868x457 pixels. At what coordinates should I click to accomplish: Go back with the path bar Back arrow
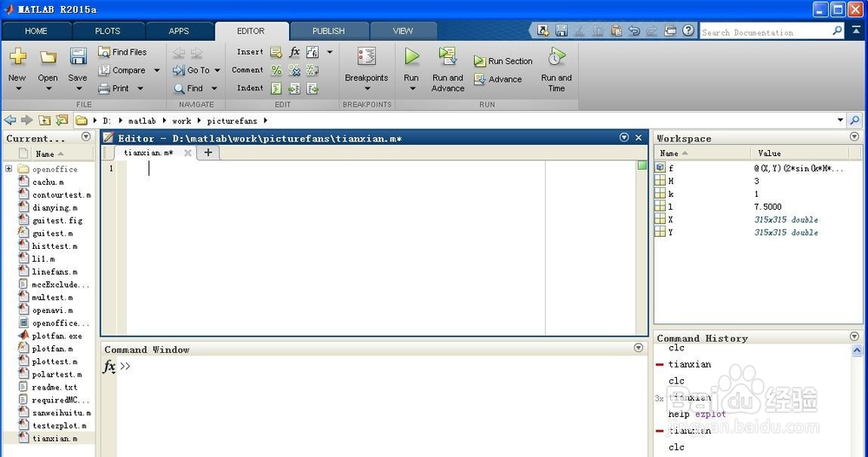[x=10, y=120]
